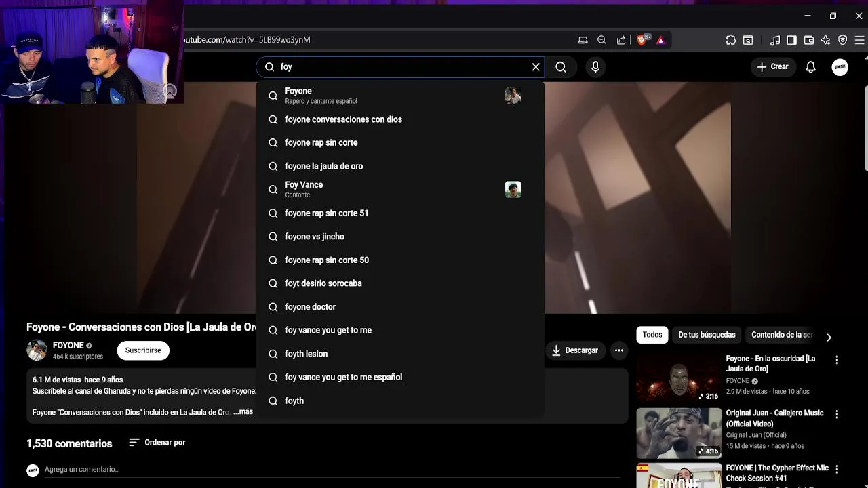The image size is (868, 488).
Task: Open the En la oscuridad video thumbnail
Action: pos(679,378)
